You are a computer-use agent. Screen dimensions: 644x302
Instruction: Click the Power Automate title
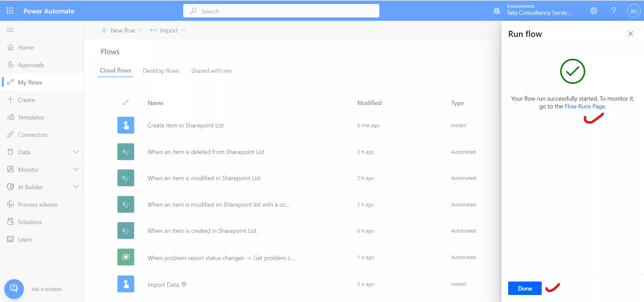pos(49,11)
